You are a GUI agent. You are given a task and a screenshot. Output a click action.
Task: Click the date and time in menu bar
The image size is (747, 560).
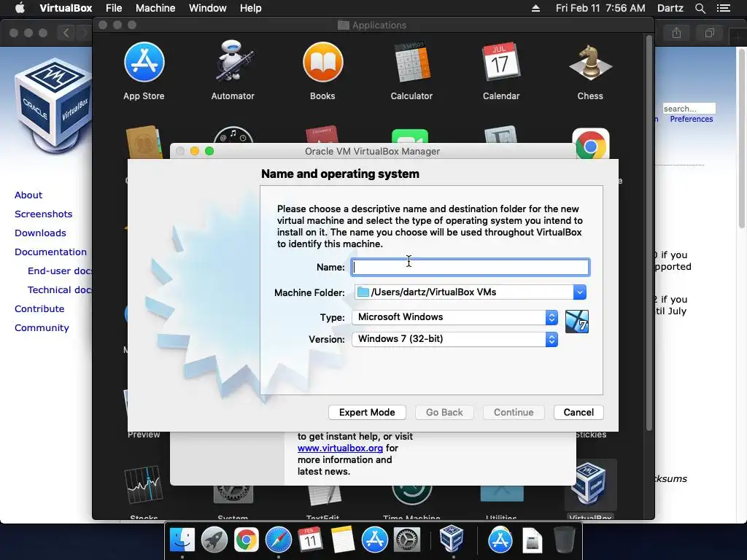pyautogui.click(x=600, y=8)
